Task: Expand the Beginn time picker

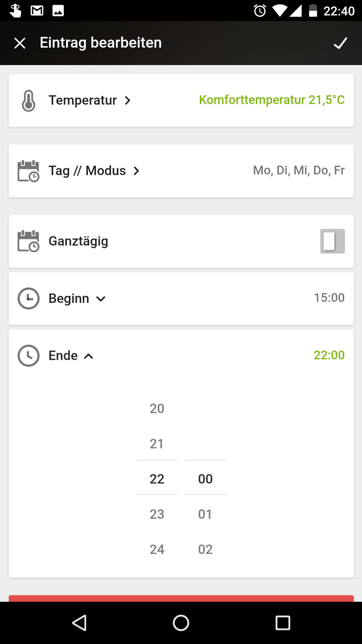Action: coord(101,299)
